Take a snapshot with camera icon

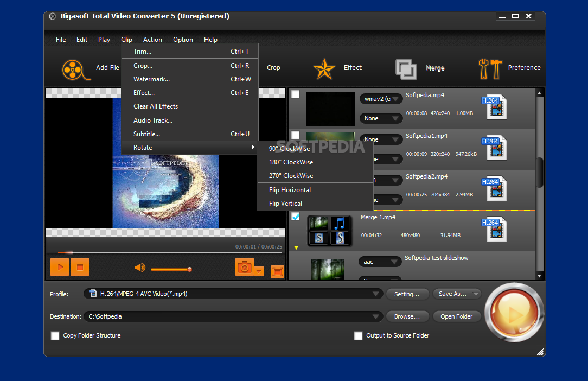[x=245, y=267]
